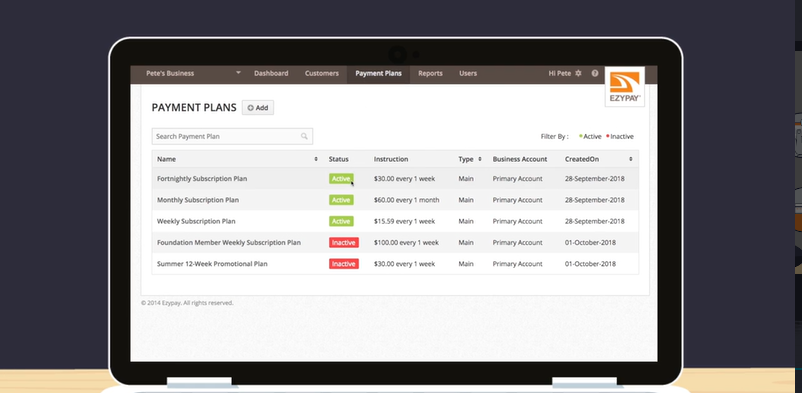This screenshot has height=393, width=802.
Task: Click "28-September-2018" date of Monthly plan
Action: pos(594,200)
